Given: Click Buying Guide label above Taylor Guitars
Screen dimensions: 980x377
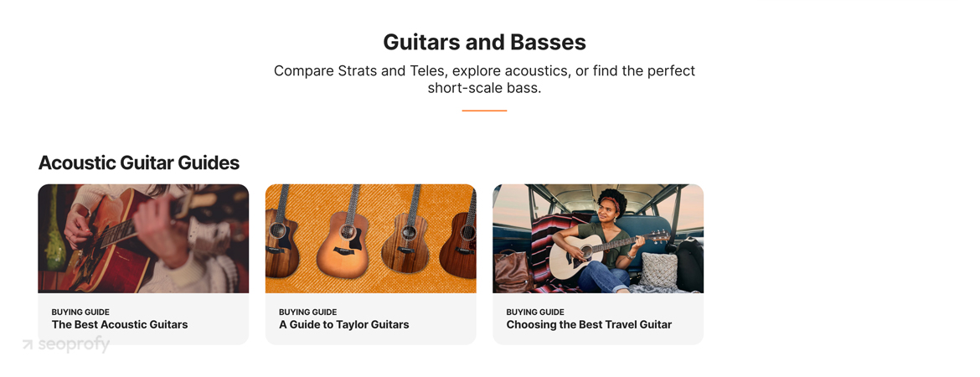Looking at the screenshot, I should [x=308, y=312].
